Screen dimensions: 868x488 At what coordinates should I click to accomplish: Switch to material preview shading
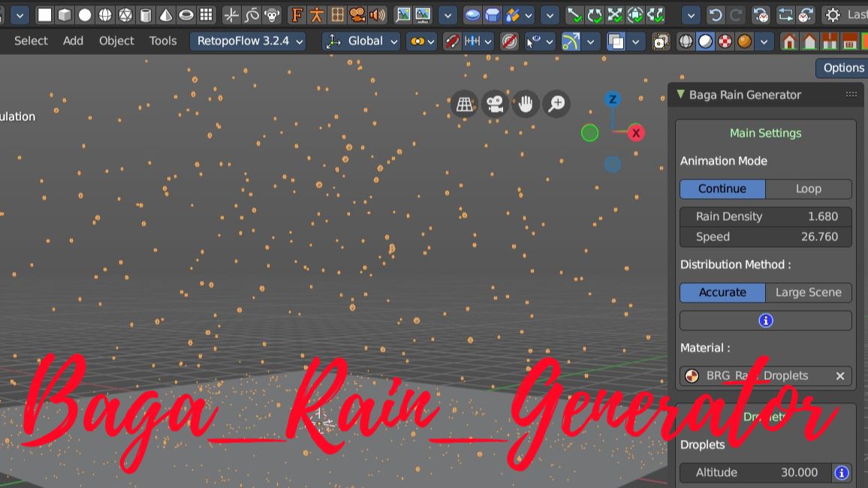tap(725, 41)
